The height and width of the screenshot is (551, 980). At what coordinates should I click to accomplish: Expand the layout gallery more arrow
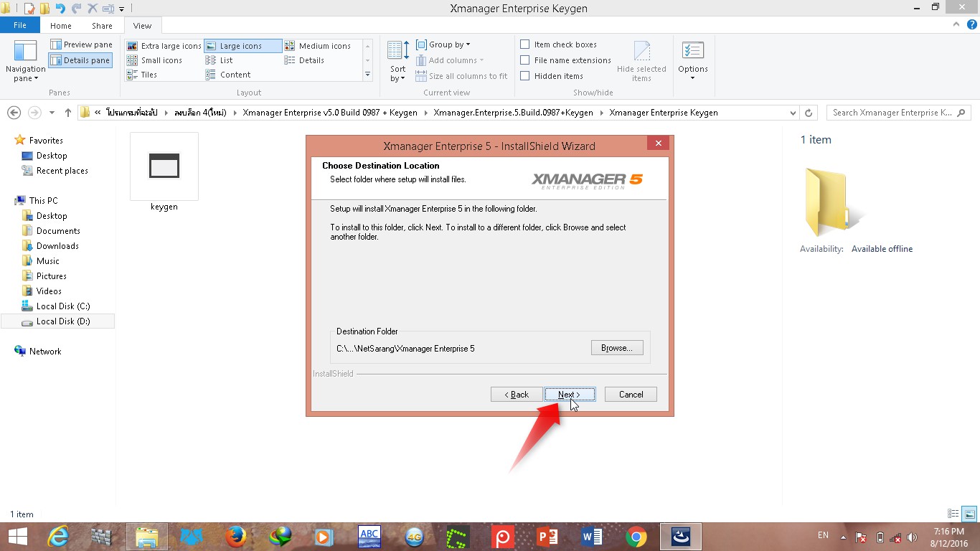[x=367, y=75]
